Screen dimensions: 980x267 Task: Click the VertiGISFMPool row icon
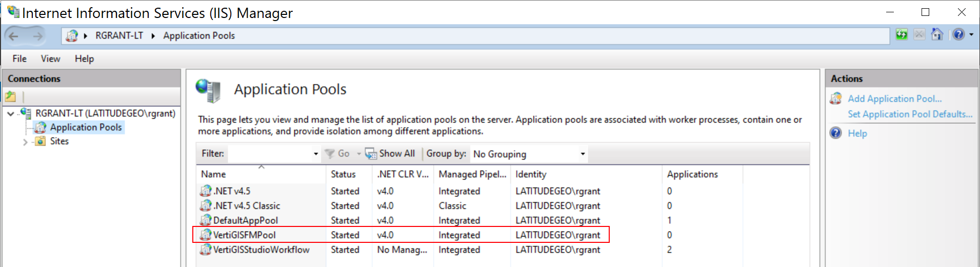click(206, 235)
